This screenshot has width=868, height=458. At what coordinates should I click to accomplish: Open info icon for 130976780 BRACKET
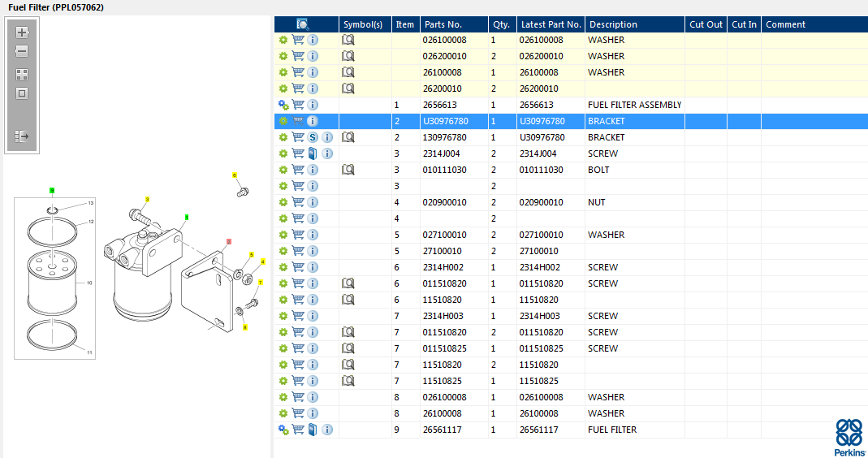point(327,137)
